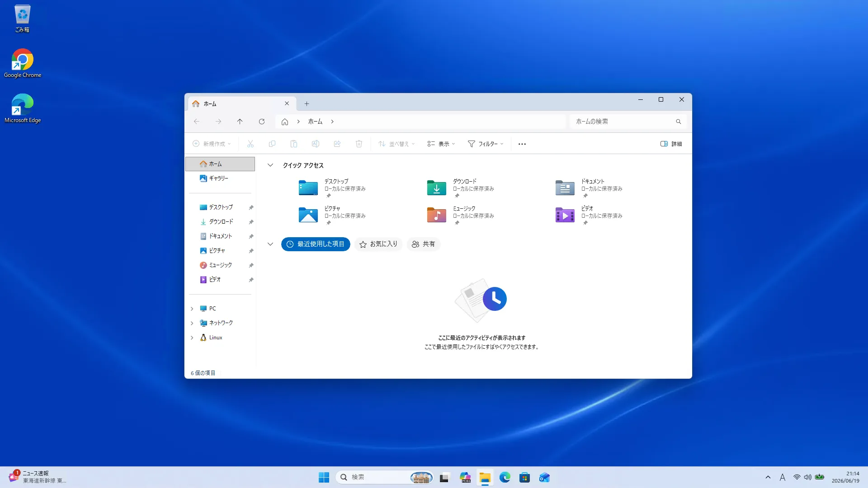Unpin デスクトップ in the sidebar

point(251,207)
